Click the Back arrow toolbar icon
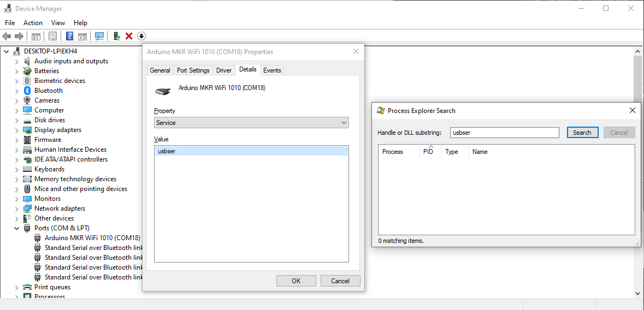The image size is (644, 310). [7, 36]
